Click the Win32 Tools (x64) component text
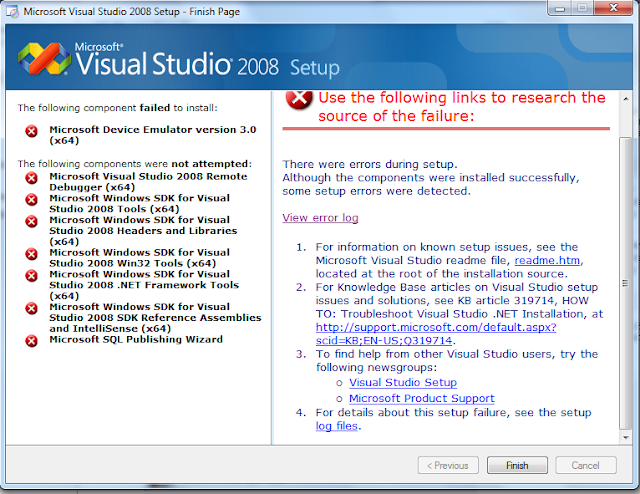The height and width of the screenshot is (494, 640). [x=140, y=258]
